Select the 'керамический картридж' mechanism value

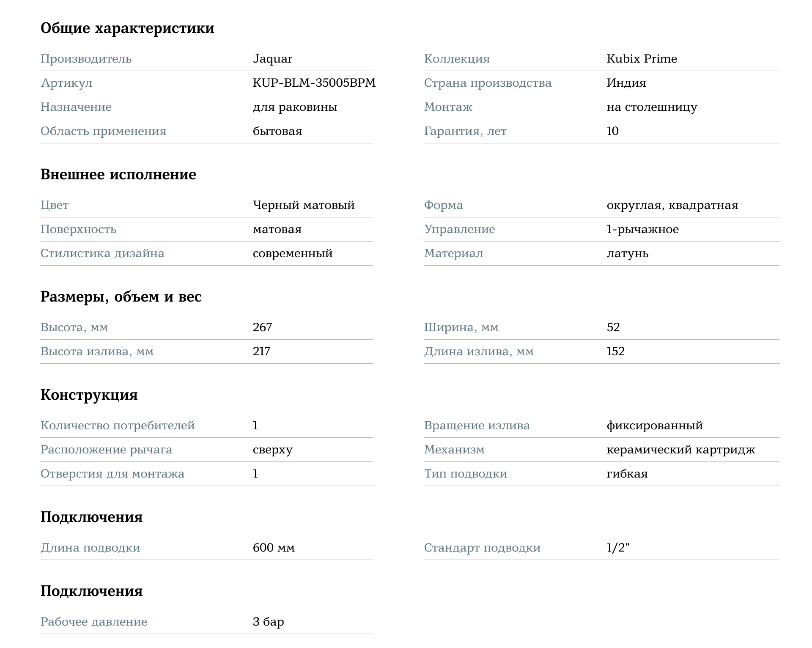click(681, 450)
